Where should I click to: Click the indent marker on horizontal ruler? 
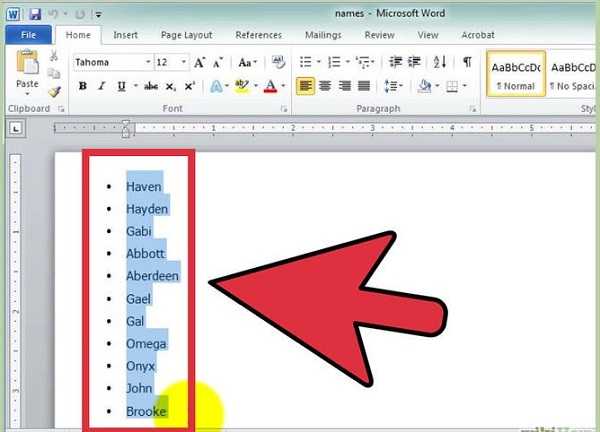[126, 128]
